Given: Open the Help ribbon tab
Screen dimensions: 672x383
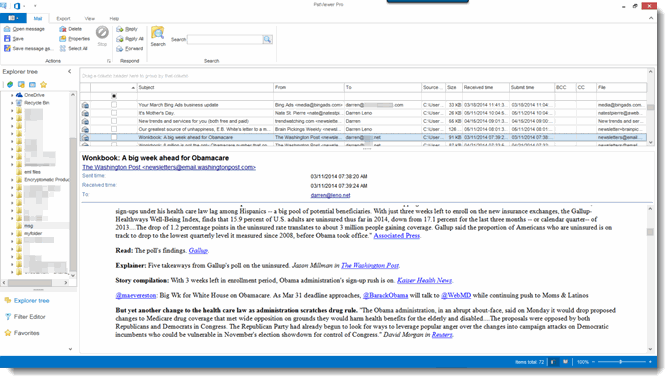Looking at the screenshot, I should [114, 18].
